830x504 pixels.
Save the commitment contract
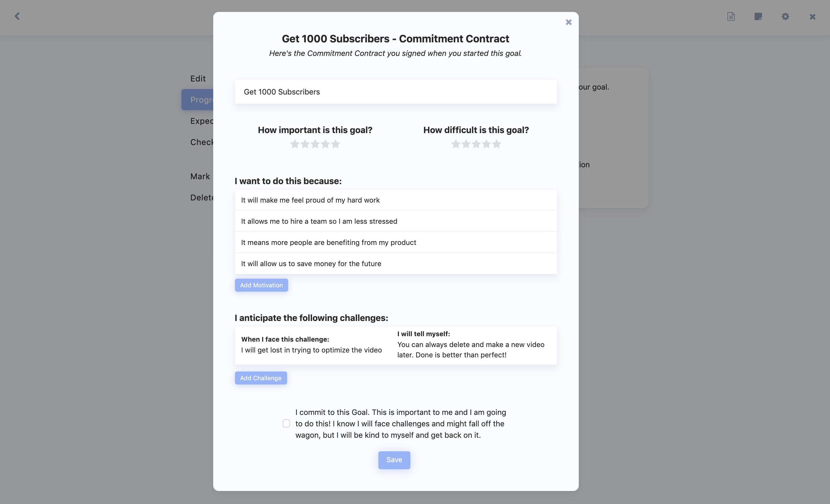(x=394, y=460)
